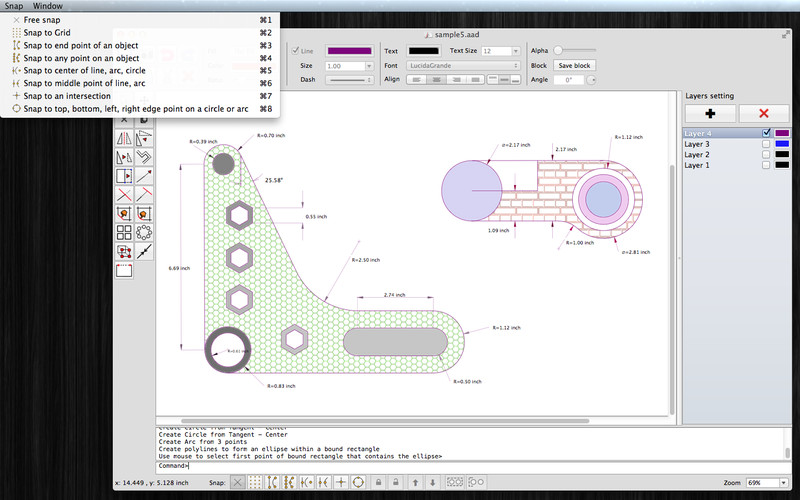
Task: Set vertical text alignment to middle
Action: (504, 80)
